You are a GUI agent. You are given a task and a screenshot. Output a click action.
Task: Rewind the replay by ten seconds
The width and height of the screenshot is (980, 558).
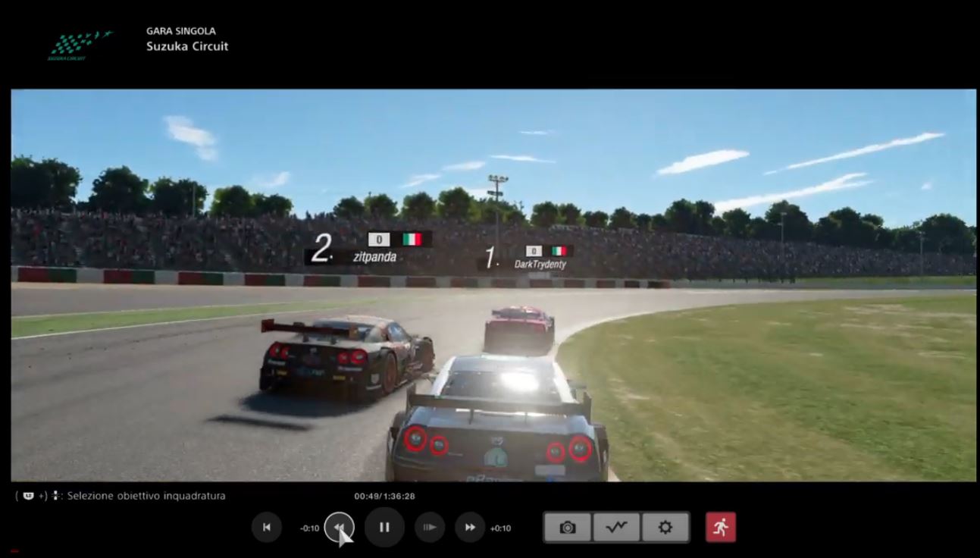[339, 528]
